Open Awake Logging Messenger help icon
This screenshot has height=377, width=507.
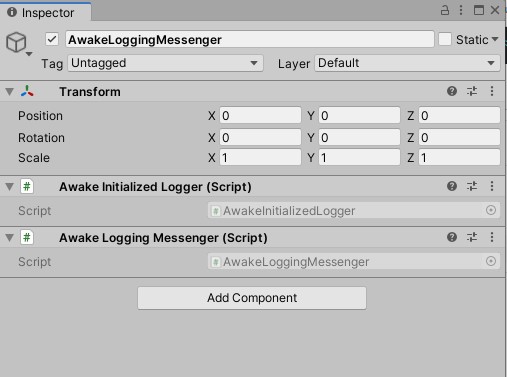click(x=452, y=237)
